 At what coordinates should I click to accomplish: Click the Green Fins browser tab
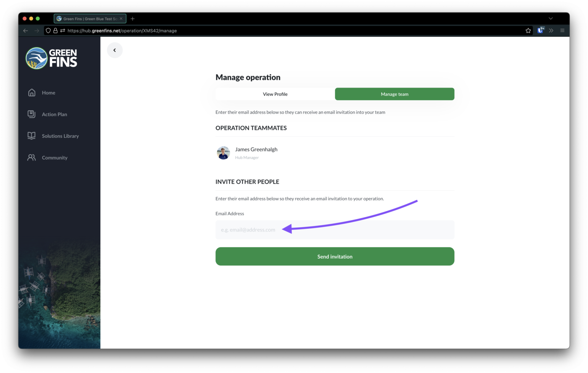tap(88, 18)
